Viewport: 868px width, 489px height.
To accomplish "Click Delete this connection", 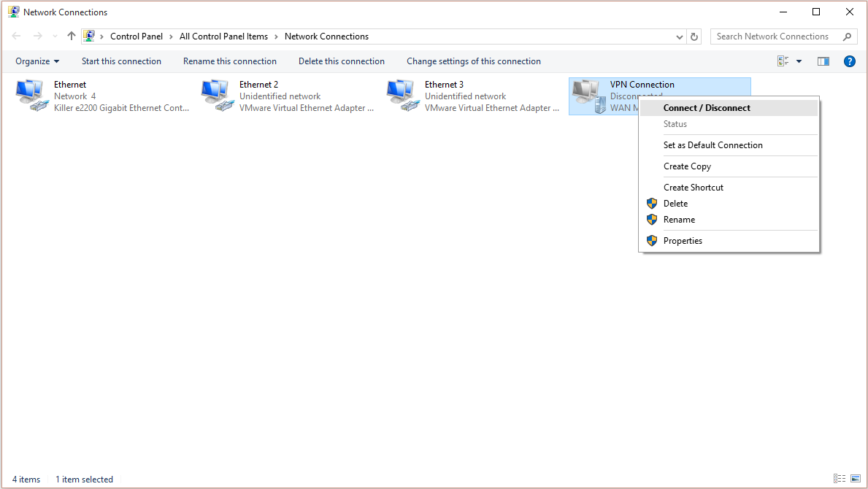I will click(x=341, y=61).
